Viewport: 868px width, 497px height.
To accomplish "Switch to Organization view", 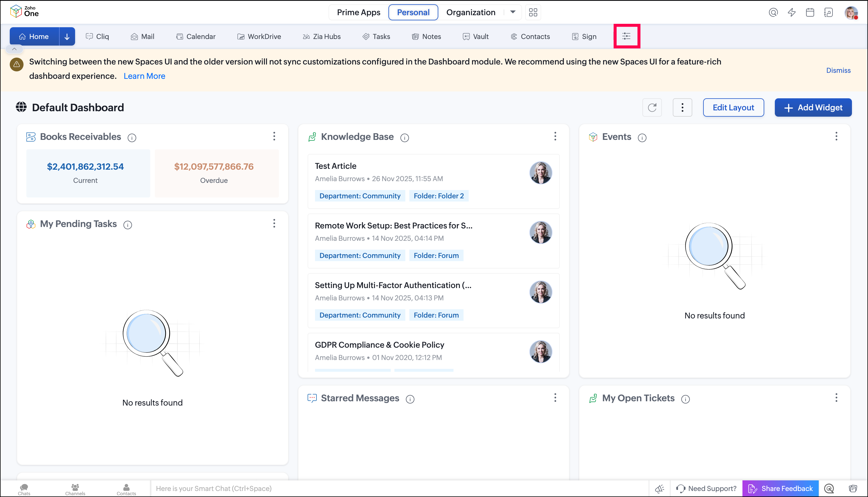I will tap(471, 12).
